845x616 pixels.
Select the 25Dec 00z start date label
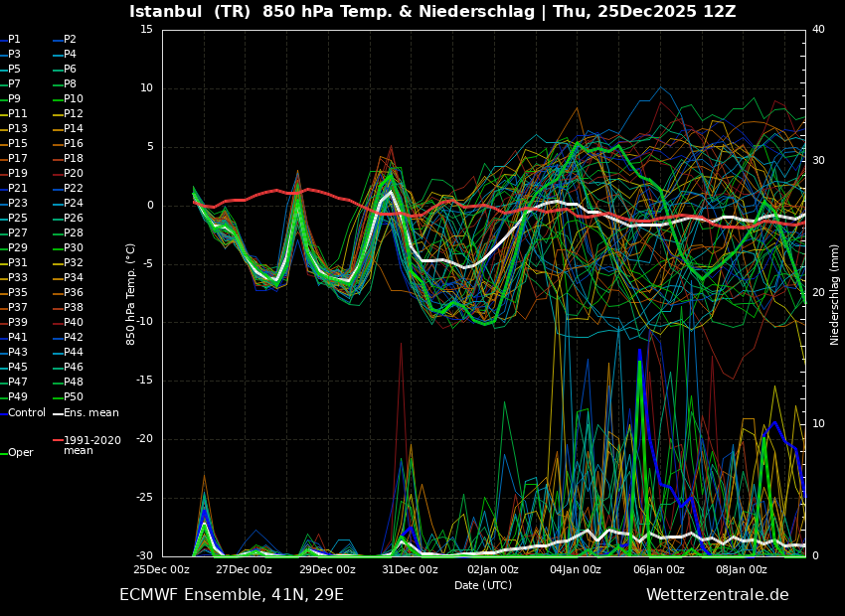161,570
